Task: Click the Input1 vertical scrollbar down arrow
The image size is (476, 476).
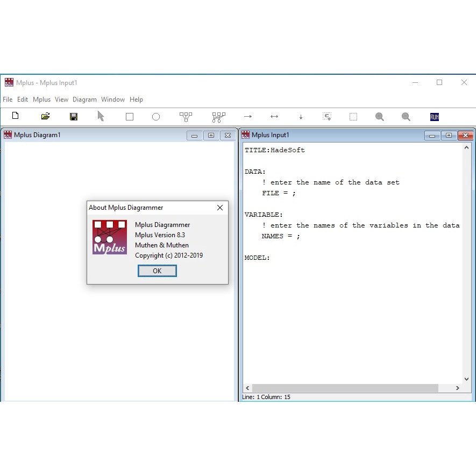Action: pos(467,379)
